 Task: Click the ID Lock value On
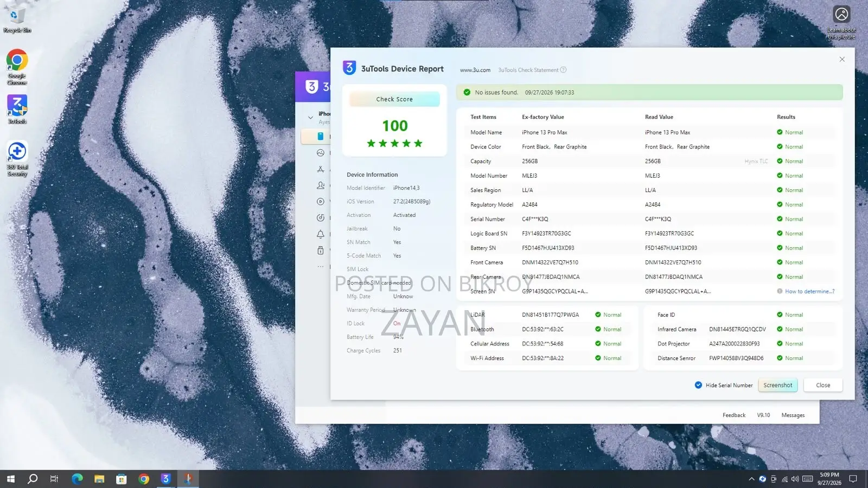point(397,323)
